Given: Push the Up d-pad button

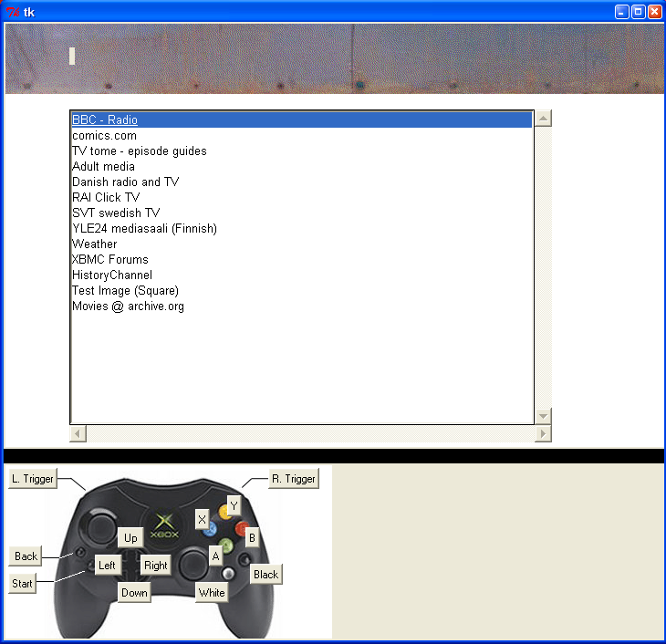Looking at the screenshot, I should tap(130, 538).
